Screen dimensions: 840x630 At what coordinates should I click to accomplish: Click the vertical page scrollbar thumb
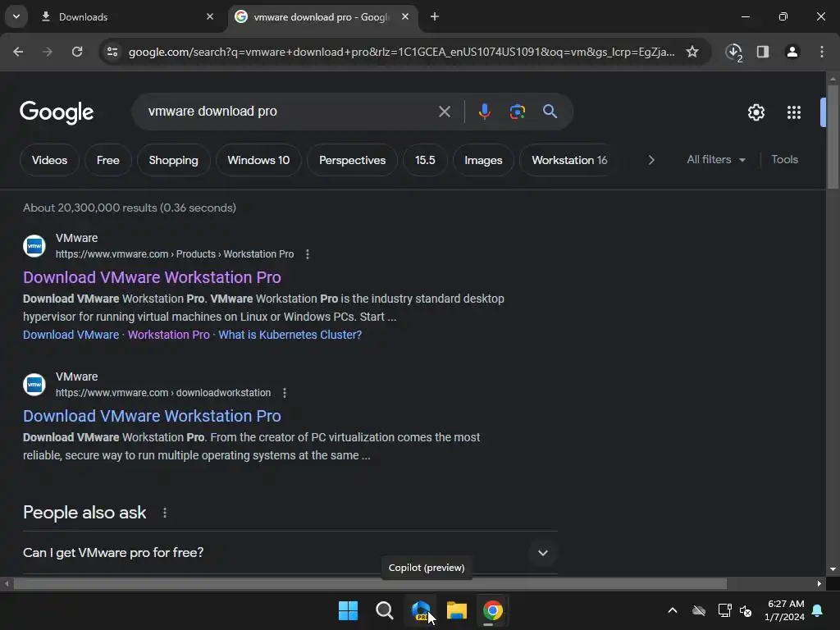tap(833, 137)
